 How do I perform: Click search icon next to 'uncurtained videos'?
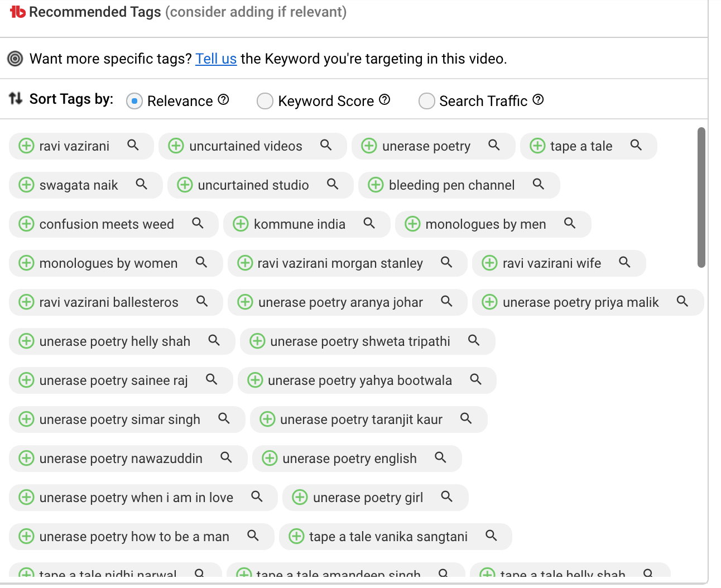click(x=326, y=145)
